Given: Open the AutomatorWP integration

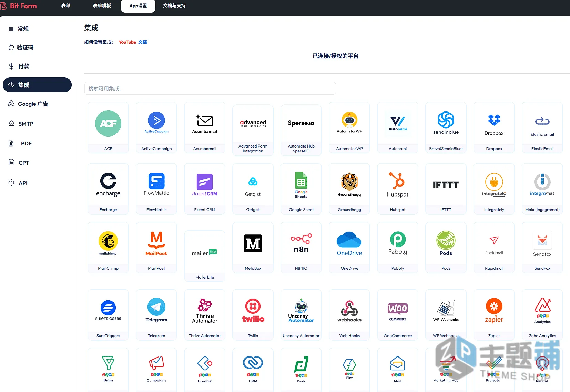Looking at the screenshot, I should tap(349, 128).
